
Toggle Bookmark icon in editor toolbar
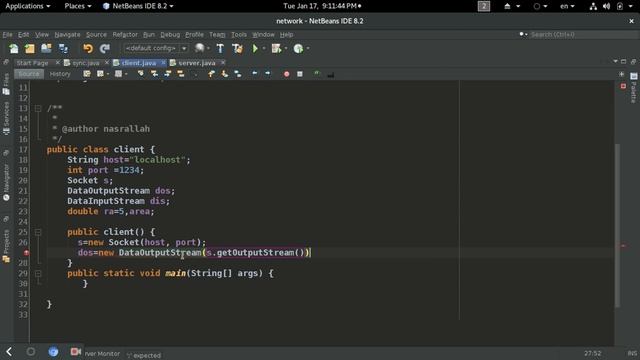click(238, 74)
